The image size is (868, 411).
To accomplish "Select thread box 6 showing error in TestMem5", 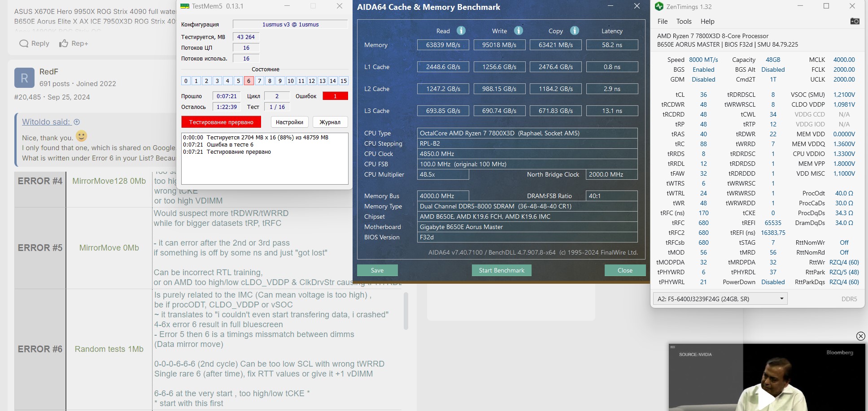I will [x=249, y=81].
